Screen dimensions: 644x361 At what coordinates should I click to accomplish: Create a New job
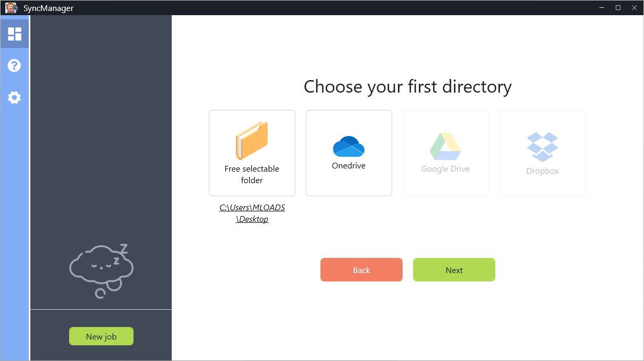point(101,336)
